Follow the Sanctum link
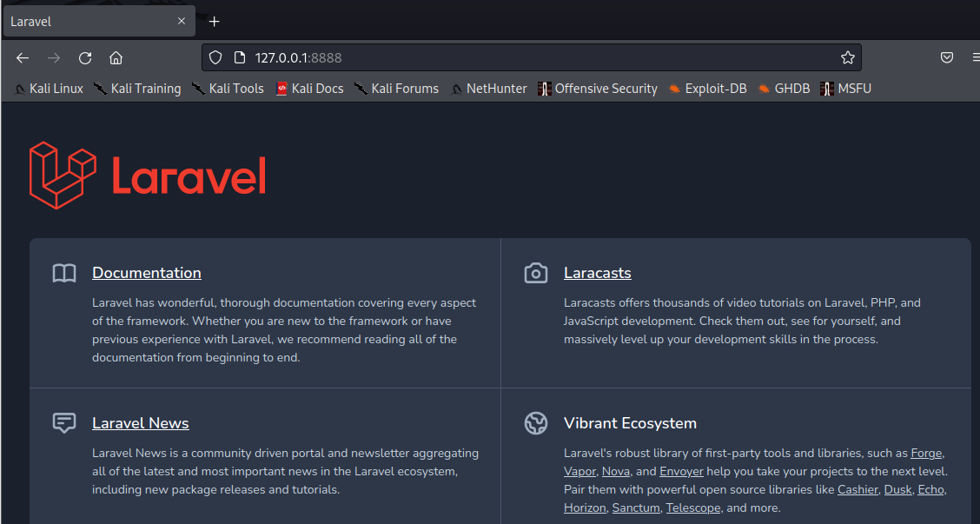This screenshot has width=980, height=524. point(636,507)
